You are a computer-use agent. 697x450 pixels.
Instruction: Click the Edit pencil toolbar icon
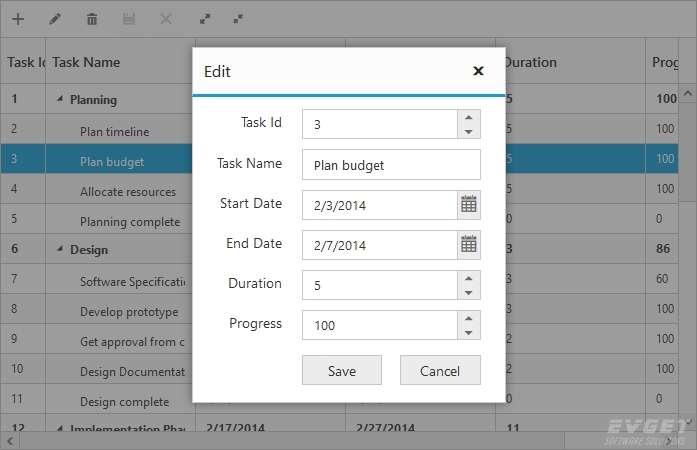(x=55, y=19)
